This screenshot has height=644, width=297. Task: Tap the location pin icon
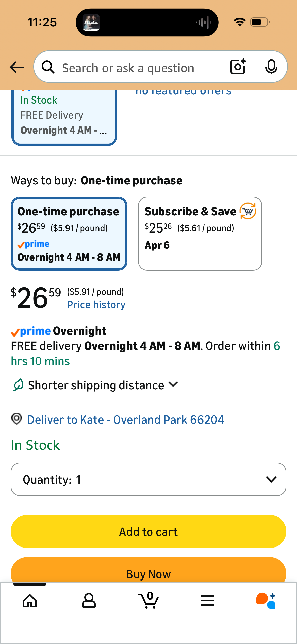point(17,419)
